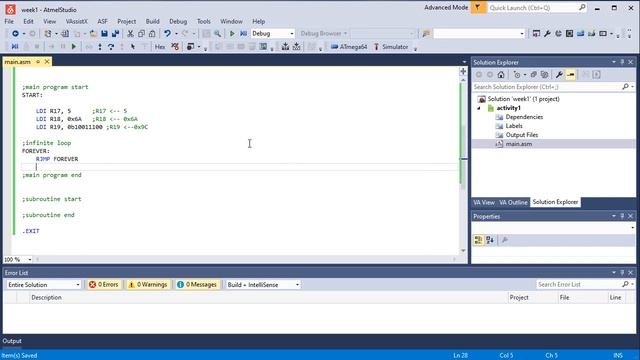Viewport: 640px width, 360px height.
Task: Click search icon in Quick Launch
Action: pos(582,8)
